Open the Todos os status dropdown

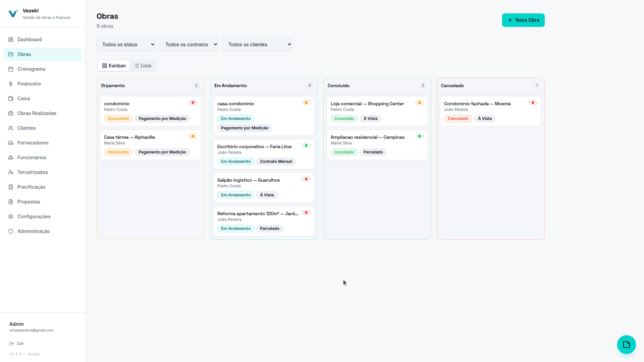pyautogui.click(x=126, y=44)
